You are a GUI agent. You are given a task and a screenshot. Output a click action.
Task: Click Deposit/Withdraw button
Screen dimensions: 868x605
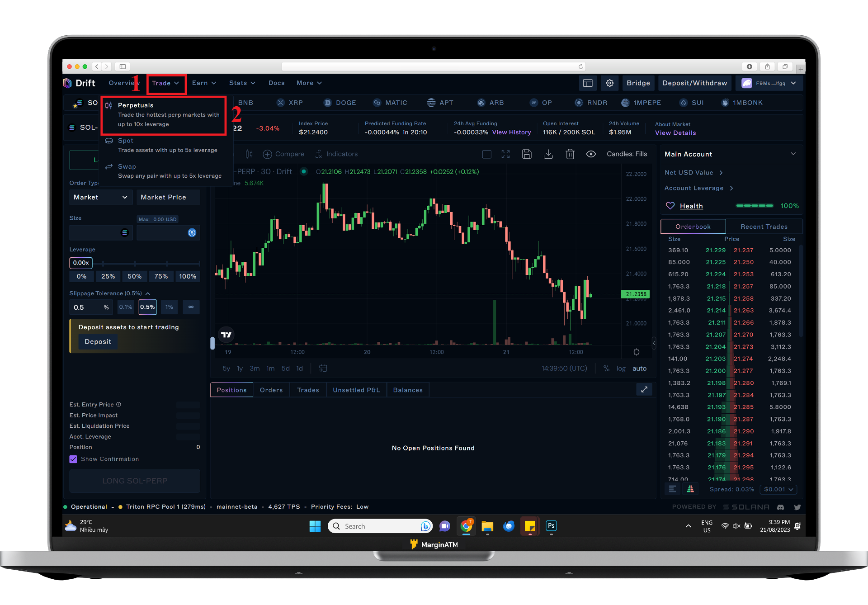(695, 83)
